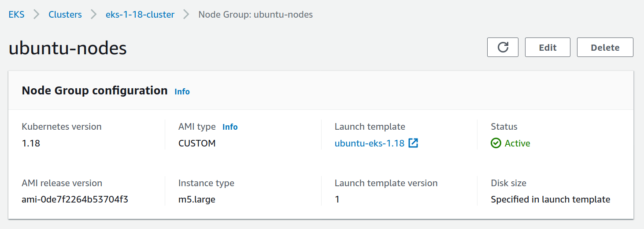Screen dimensions: 644x229
Task: Navigate to eks-1-18-cluster breadcrumb
Action: coord(140,14)
